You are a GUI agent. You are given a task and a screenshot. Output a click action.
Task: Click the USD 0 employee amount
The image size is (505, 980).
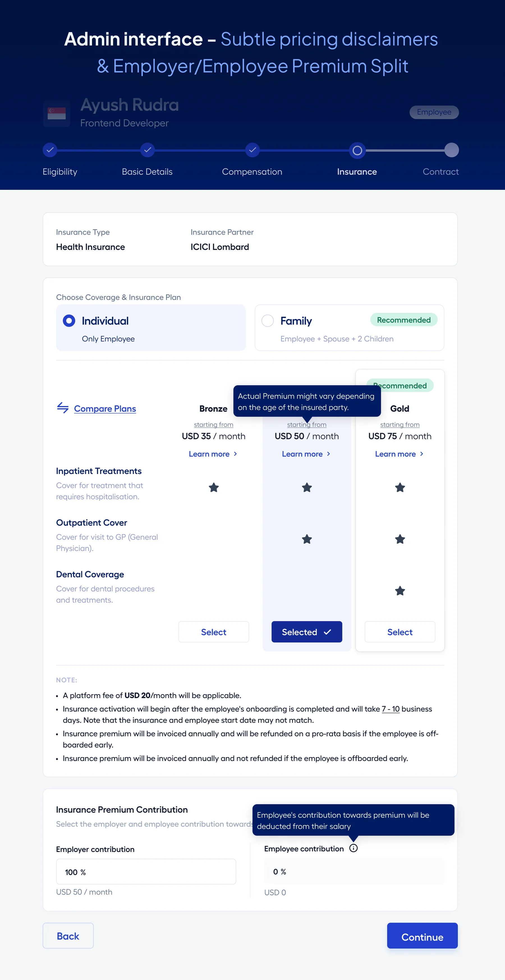275,892
